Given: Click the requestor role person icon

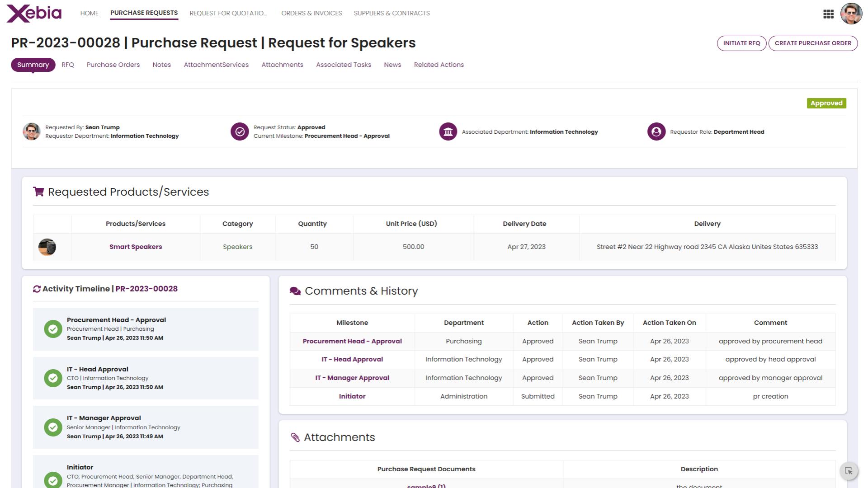Looking at the screenshot, I should click(656, 131).
